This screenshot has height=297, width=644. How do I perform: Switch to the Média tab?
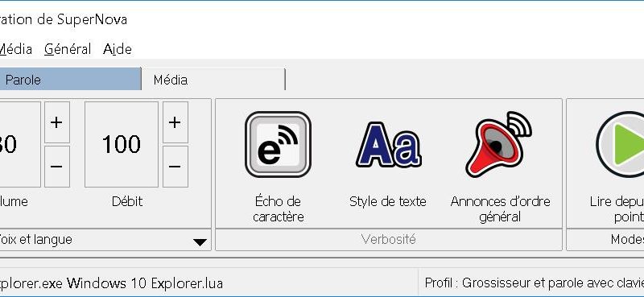(213, 80)
